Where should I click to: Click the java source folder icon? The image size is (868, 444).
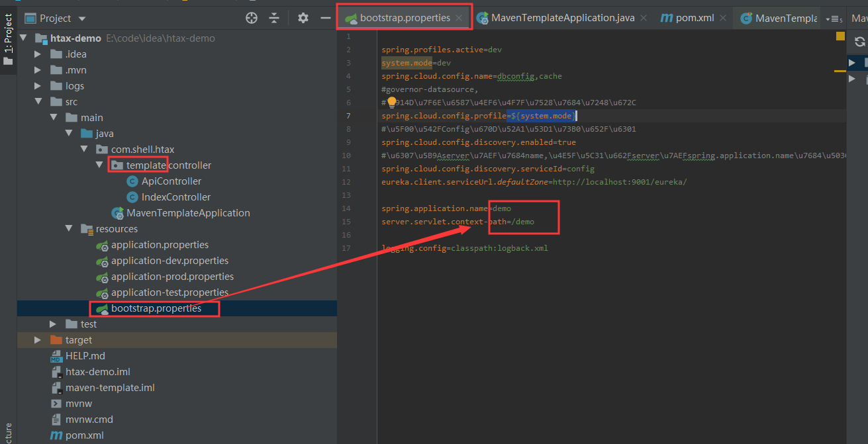(87, 134)
